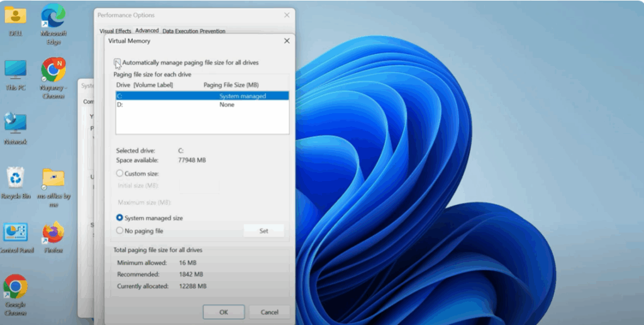Click the Set button
The width and height of the screenshot is (644, 325).
(x=264, y=231)
